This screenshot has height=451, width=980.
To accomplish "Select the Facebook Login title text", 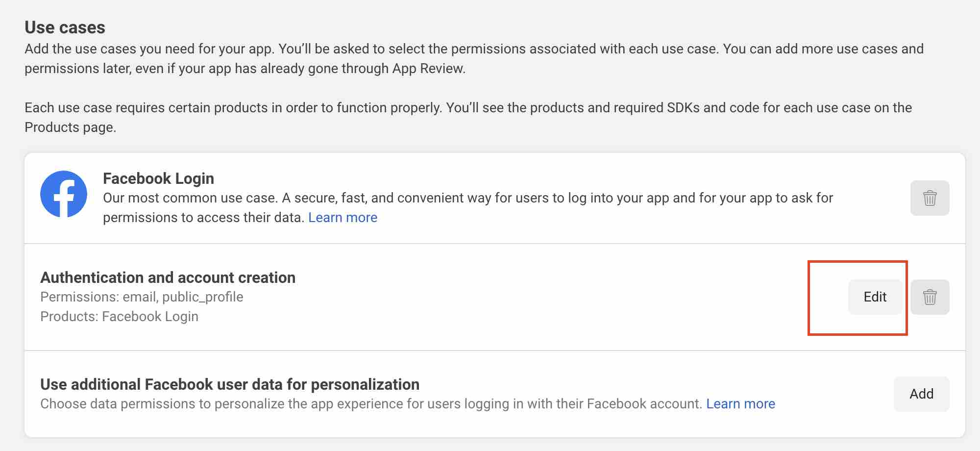I will click(x=158, y=178).
